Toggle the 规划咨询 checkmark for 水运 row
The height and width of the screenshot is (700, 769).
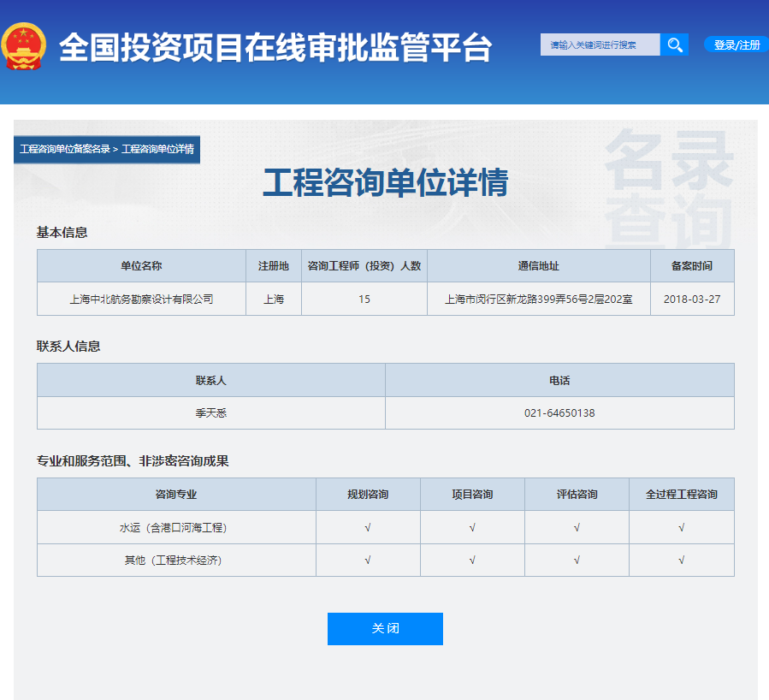pyautogui.click(x=368, y=528)
